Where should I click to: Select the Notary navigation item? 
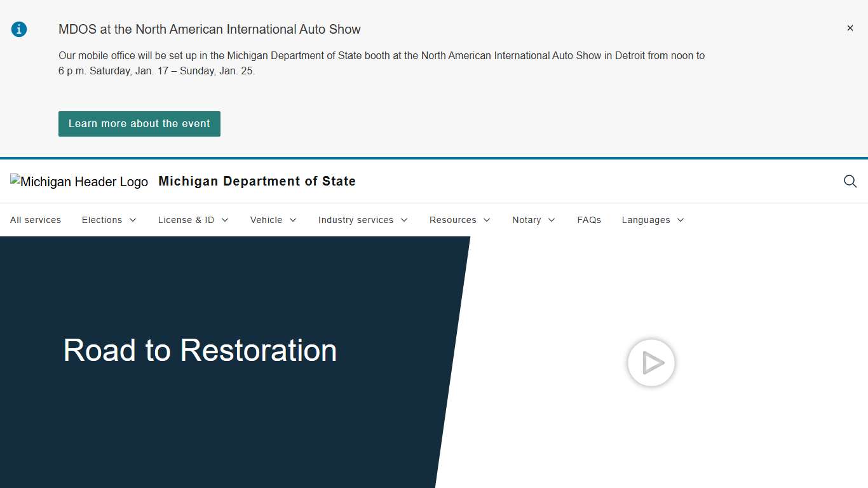527,220
